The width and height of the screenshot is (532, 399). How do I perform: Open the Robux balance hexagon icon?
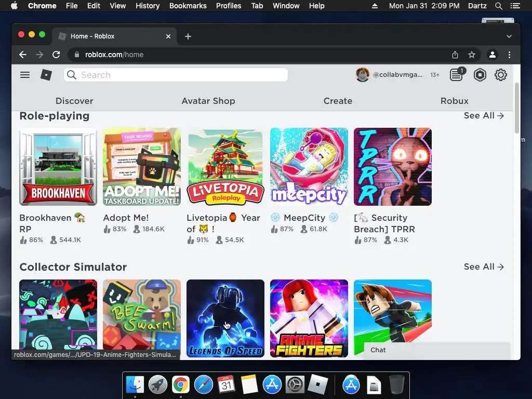480,75
